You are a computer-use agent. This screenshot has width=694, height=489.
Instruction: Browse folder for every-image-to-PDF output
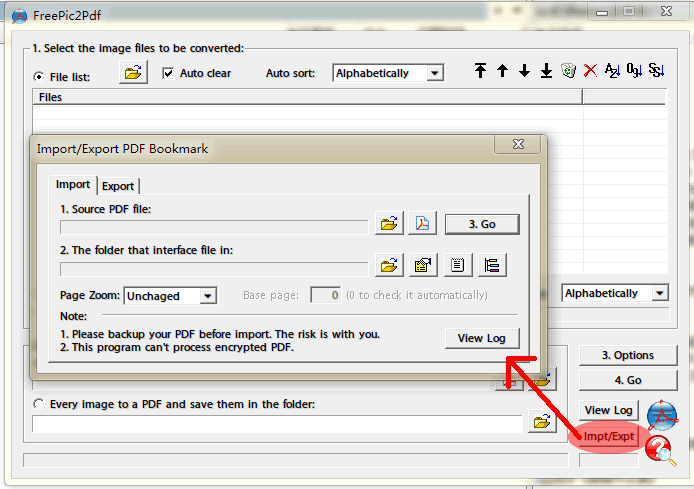[x=542, y=422]
